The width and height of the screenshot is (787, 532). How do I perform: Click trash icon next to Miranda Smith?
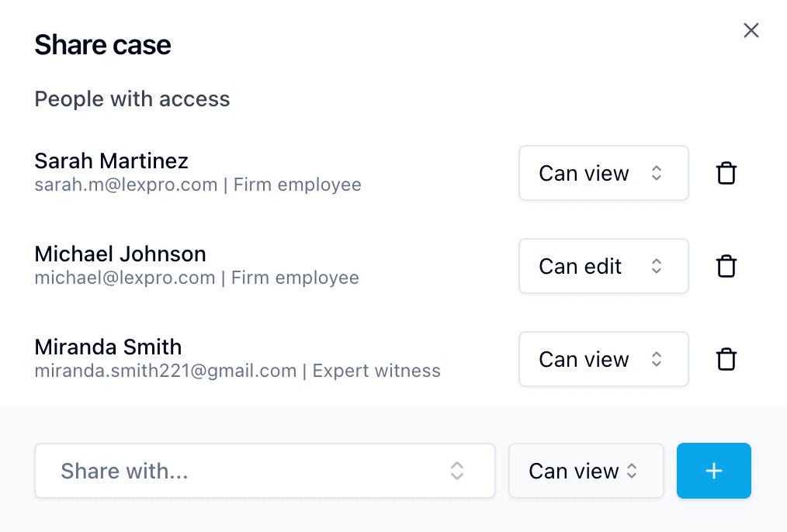[726, 359]
